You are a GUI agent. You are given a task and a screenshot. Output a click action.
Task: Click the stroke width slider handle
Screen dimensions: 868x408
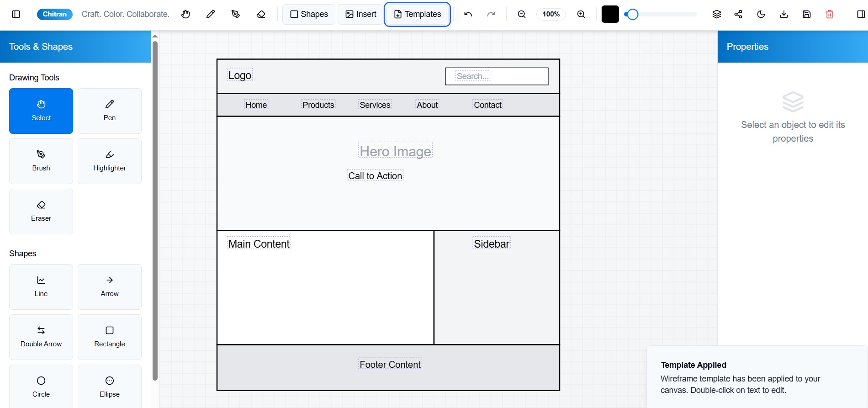632,14
